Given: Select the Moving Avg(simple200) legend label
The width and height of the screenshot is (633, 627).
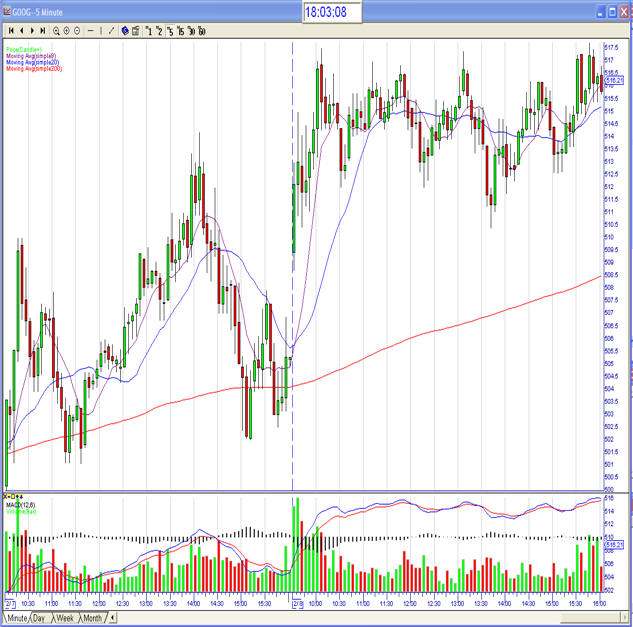Looking at the screenshot, I should point(34,69).
